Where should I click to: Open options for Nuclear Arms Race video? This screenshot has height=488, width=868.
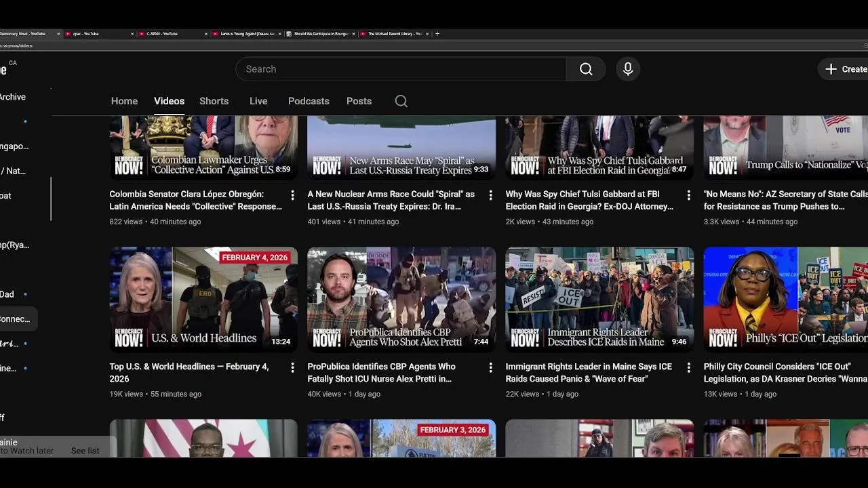click(x=490, y=195)
